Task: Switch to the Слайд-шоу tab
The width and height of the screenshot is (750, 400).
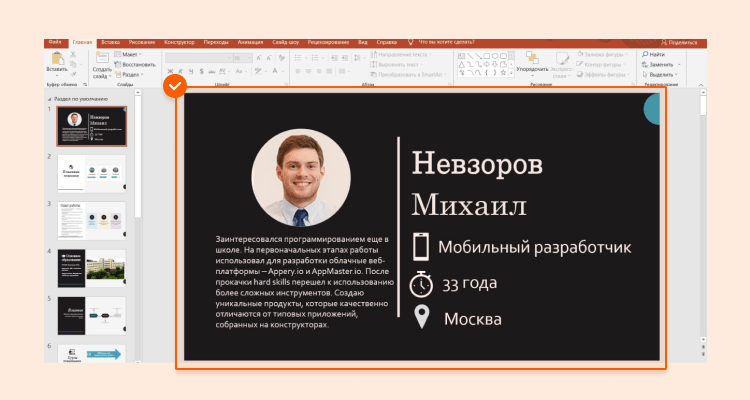Action: pyautogui.click(x=286, y=42)
